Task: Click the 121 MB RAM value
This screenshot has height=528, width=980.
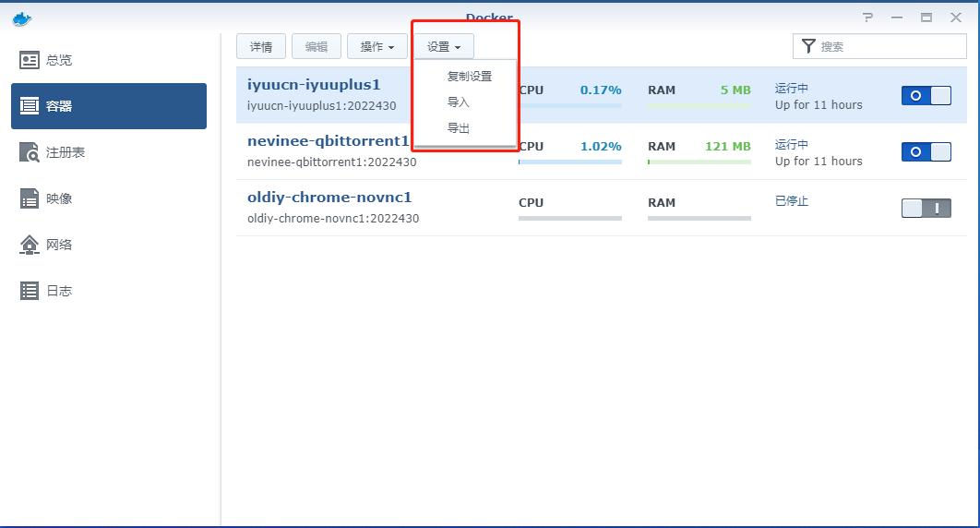Action: 728,146
